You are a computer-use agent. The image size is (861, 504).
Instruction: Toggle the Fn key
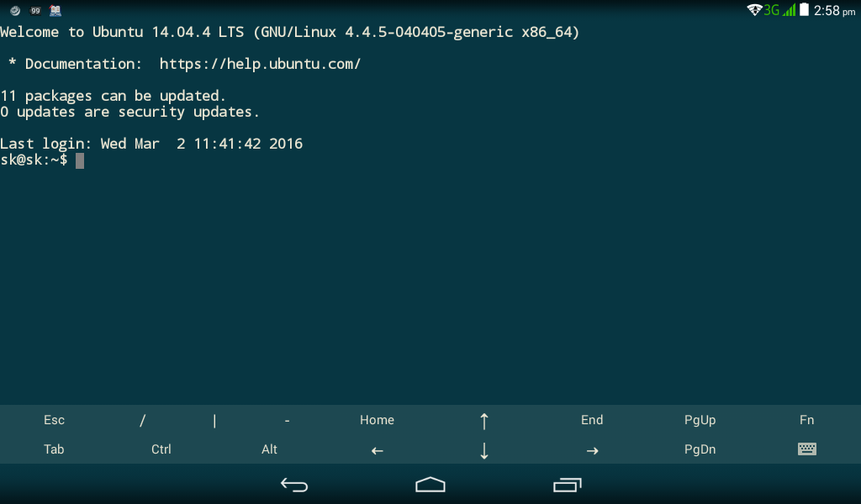coord(806,420)
